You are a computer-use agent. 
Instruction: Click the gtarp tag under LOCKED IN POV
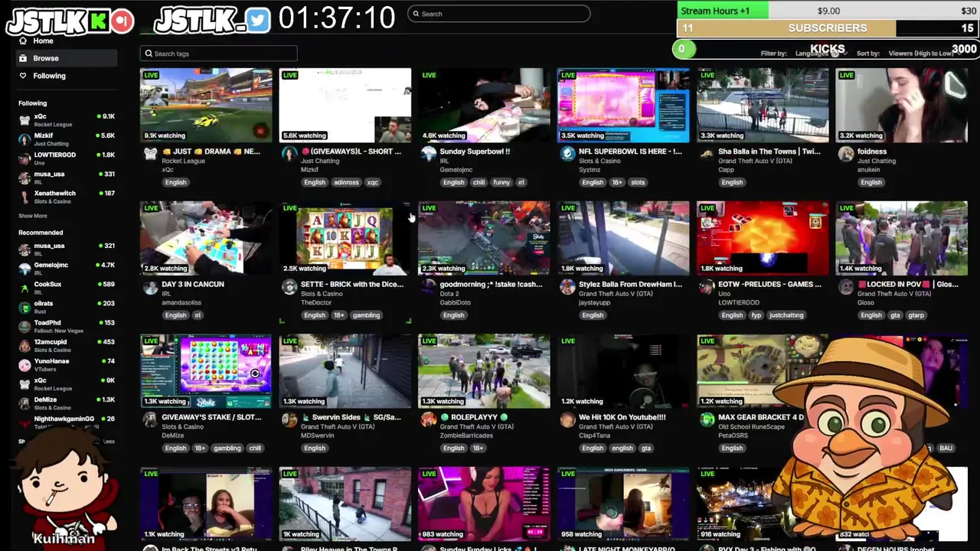[x=916, y=315]
